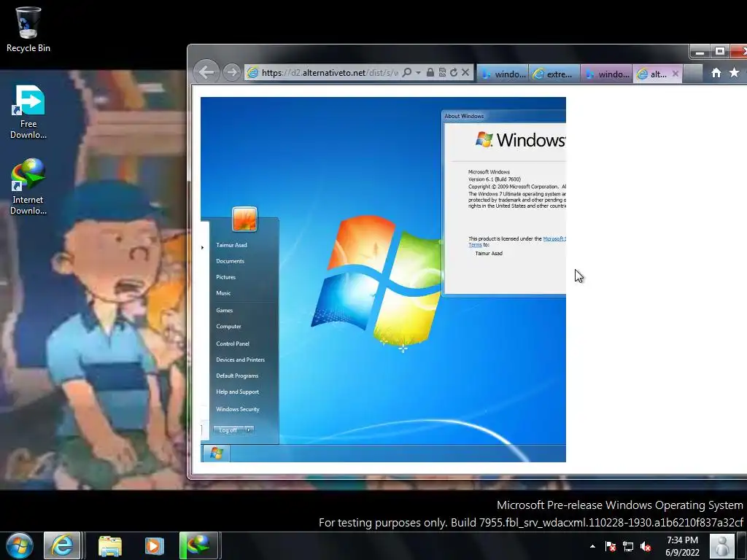
Task: Select the Internet Download Manager desktop shortcut
Action: [28, 187]
